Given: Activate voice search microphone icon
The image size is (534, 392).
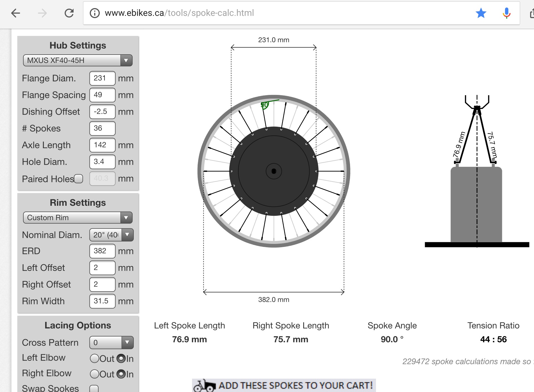Looking at the screenshot, I should click(506, 13).
